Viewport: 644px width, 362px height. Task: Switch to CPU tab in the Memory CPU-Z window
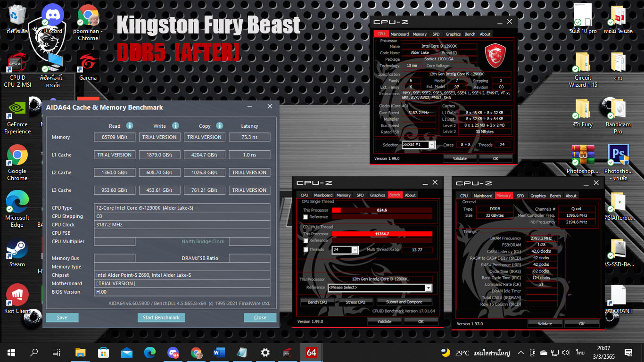[x=464, y=196]
